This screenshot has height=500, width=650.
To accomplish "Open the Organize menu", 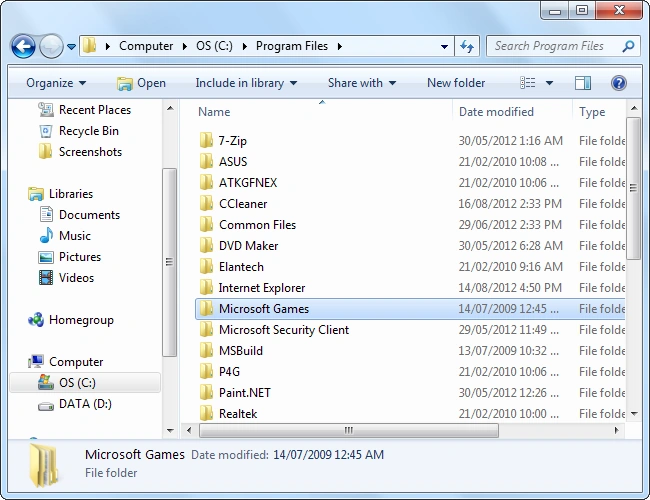I will 56,83.
